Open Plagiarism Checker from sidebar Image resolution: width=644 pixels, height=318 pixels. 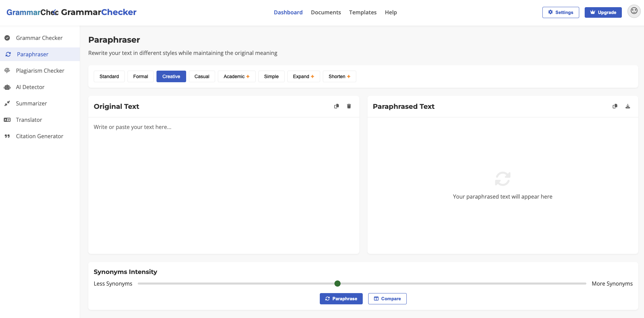coord(40,71)
